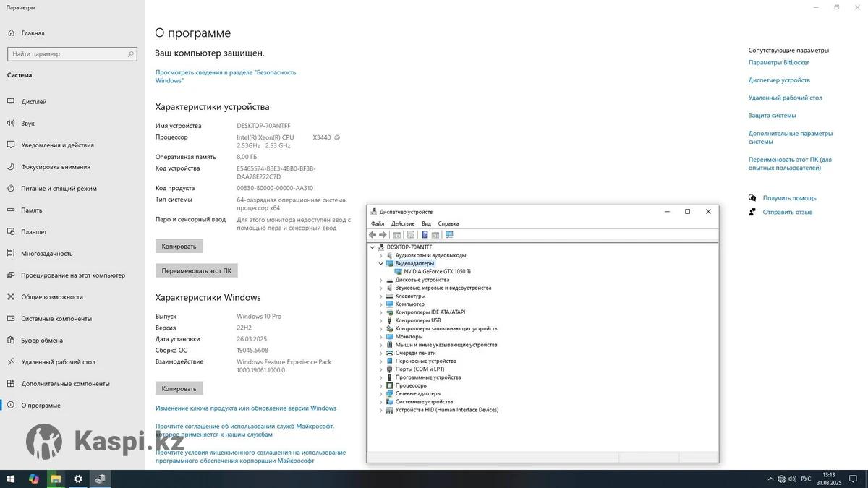The height and width of the screenshot is (488, 868).
Task: Open File Explorer from the taskbar
Action: pyautogui.click(x=56, y=479)
